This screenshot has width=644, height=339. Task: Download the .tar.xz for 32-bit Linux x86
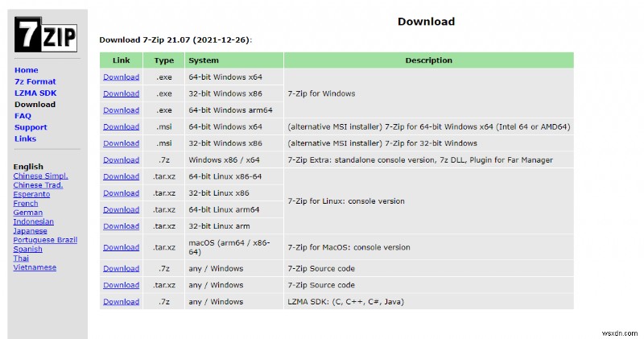click(x=122, y=193)
